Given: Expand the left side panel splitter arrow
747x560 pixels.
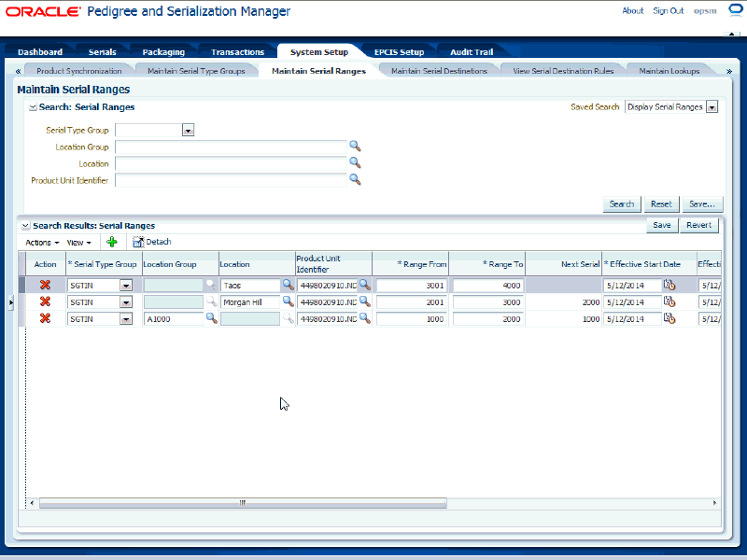Looking at the screenshot, I should [x=10, y=302].
